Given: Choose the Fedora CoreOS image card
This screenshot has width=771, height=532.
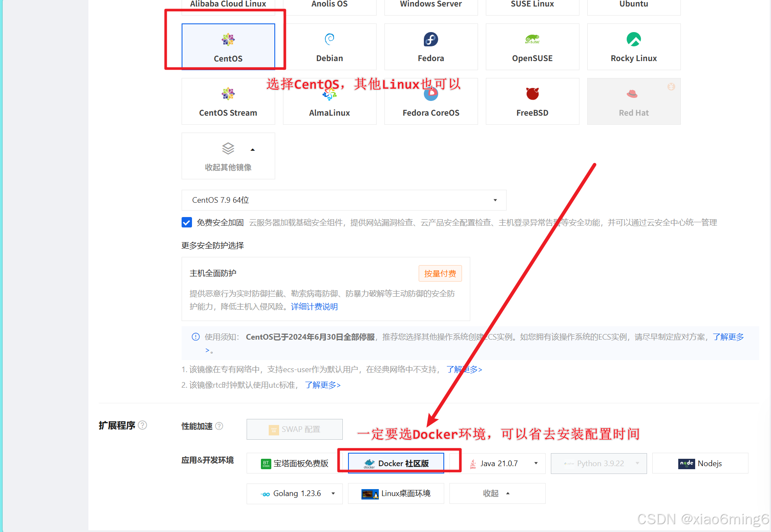Looking at the screenshot, I should (431, 101).
